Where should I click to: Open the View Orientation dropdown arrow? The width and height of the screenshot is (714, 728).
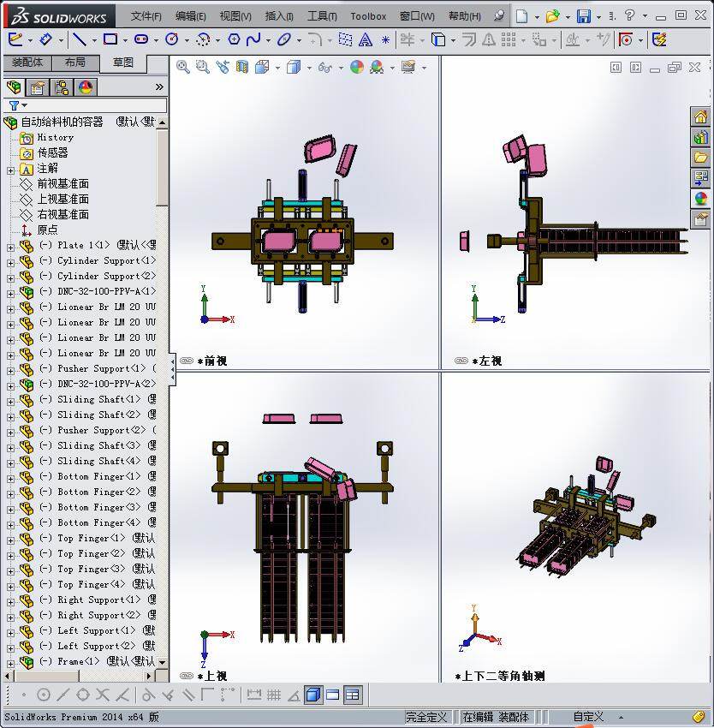coord(277,68)
